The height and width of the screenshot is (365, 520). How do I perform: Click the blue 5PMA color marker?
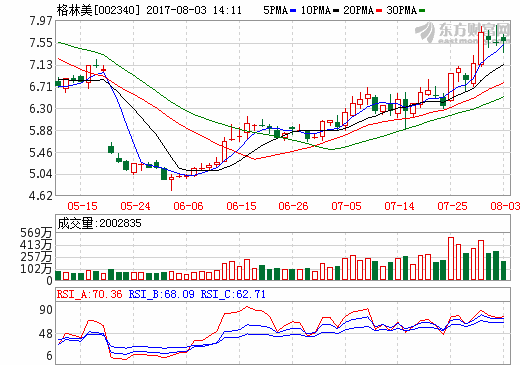[x=293, y=11]
